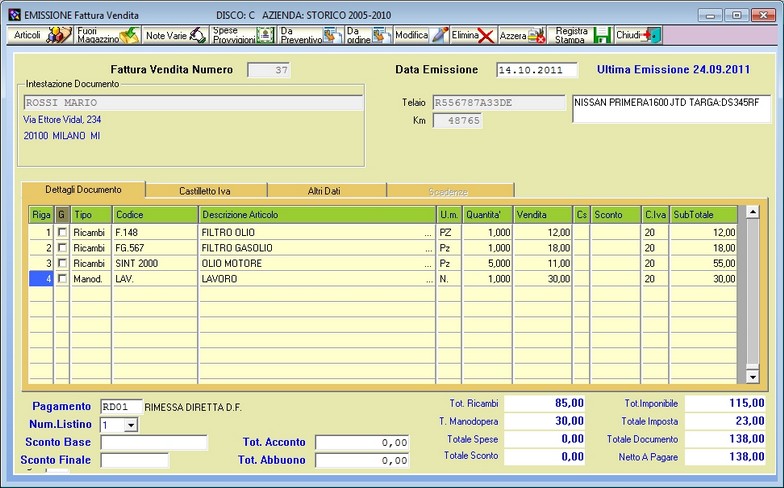Click the quantity 5,000 cell
Screen dimensions: 784x488
(488, 264)
